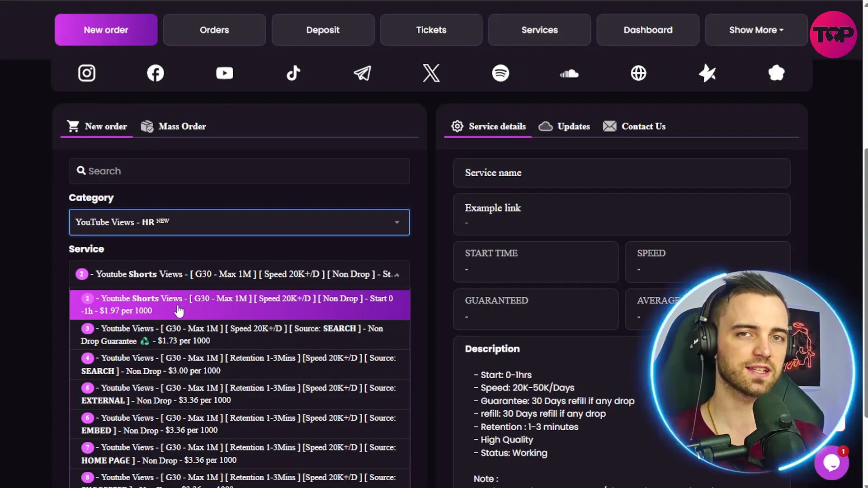Image resolution: width=868 pixels, height=488 pixels.
Task: Open the Instagram services category icon
Action: pos(87,73)
